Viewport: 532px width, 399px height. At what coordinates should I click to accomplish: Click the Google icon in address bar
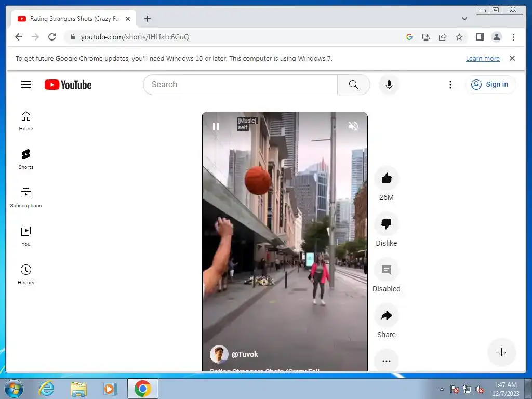[409, 37]
